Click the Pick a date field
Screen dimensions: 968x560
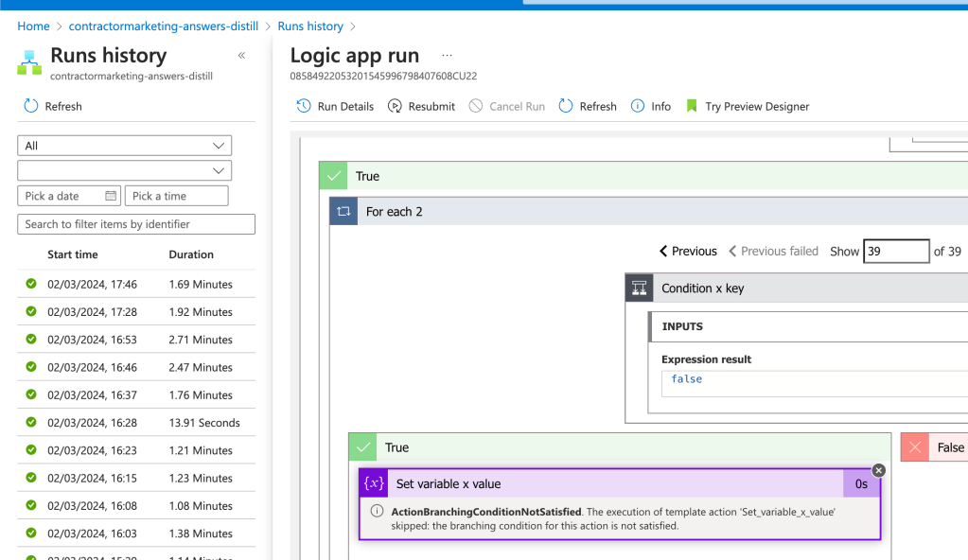click(70, 196)
